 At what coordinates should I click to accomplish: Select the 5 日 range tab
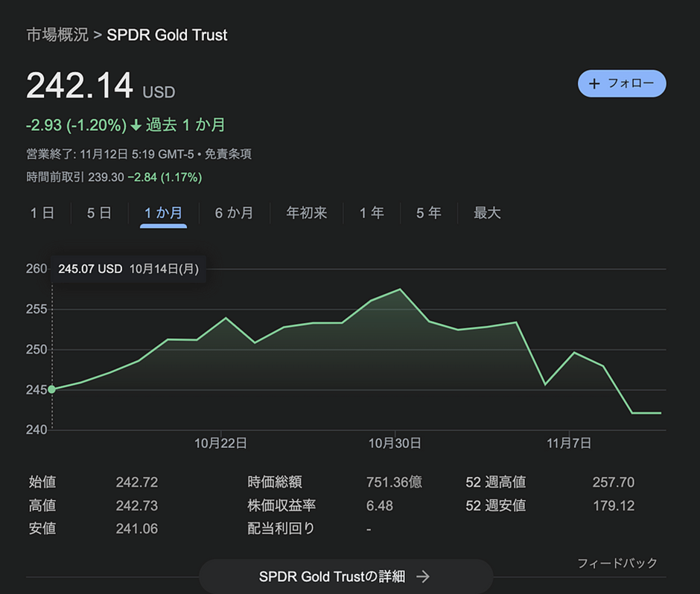[99, 213]
